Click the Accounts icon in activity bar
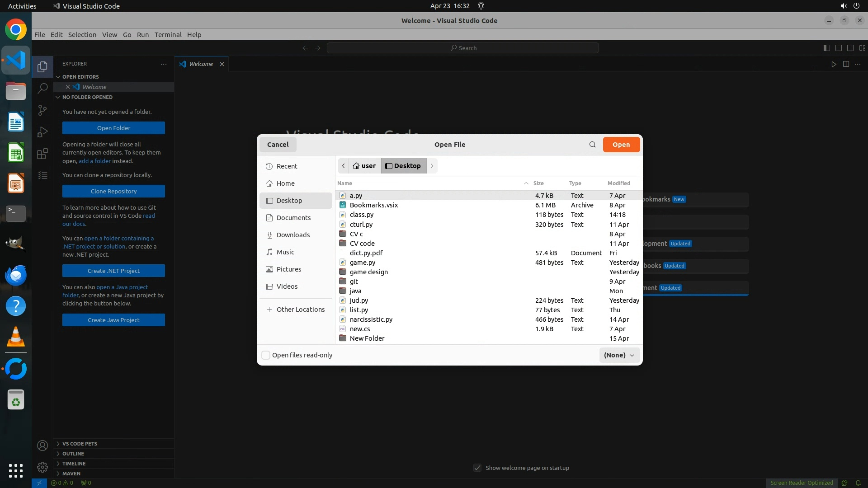 [x=42, y=446]
